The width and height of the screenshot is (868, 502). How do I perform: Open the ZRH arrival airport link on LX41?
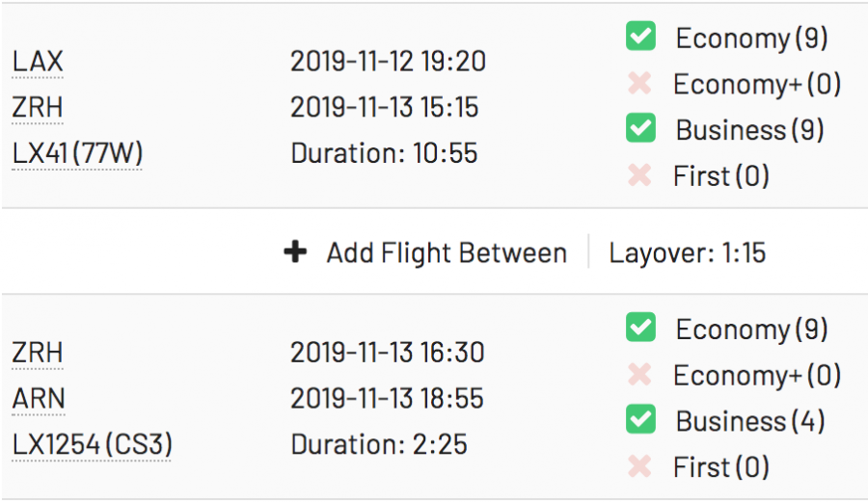coord(38,108)
